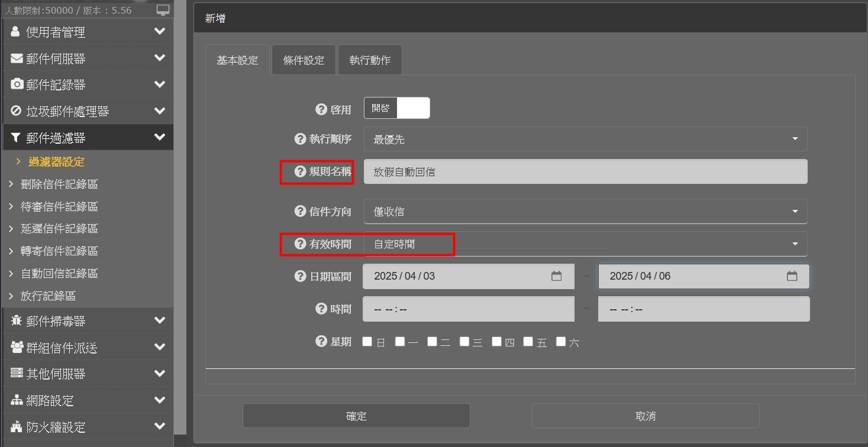Image resolution: width=868 pixels, height=447 pixels.
Task: Check the 三 (Wednesday) weekday checkbox
Action: pyautogui.click(x=464, y=341)
